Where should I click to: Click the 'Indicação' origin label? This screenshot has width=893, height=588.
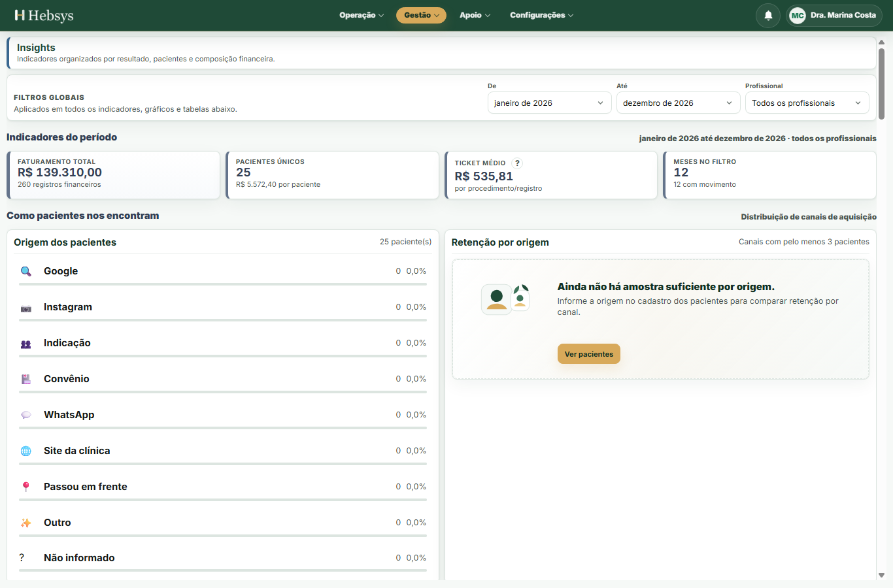tap(67, 343)
